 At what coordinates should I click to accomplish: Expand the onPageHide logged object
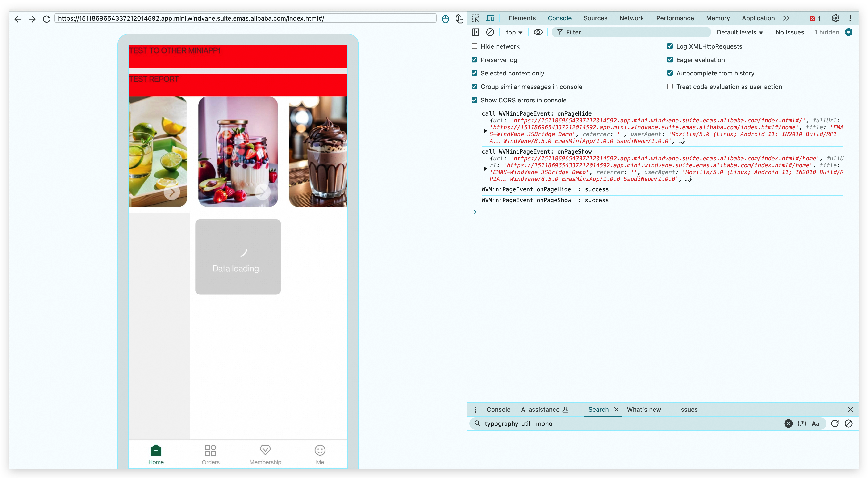[x=486, y=131]
